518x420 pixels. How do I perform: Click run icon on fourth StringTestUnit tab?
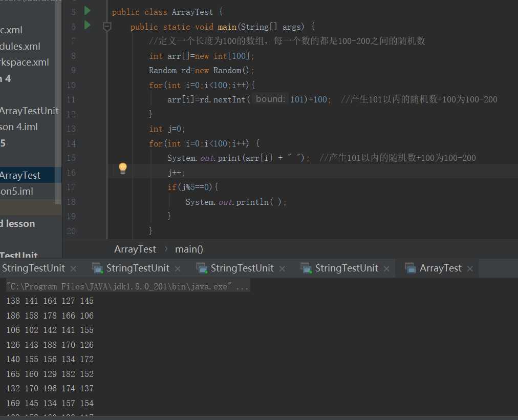(306, 268)
